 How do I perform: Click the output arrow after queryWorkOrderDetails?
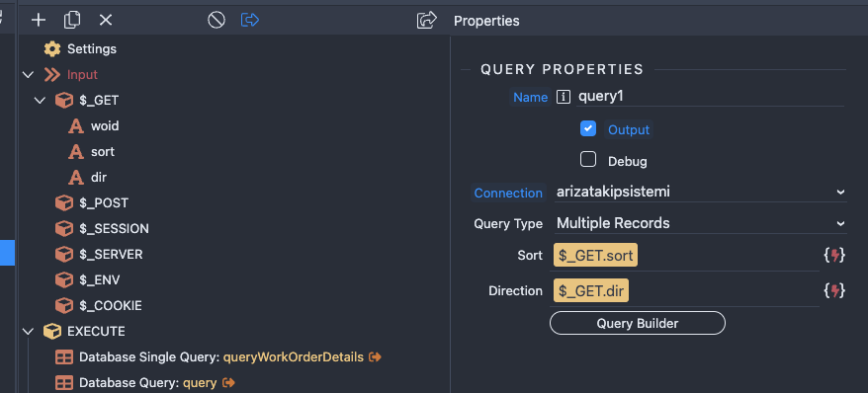tap(375, 357)
